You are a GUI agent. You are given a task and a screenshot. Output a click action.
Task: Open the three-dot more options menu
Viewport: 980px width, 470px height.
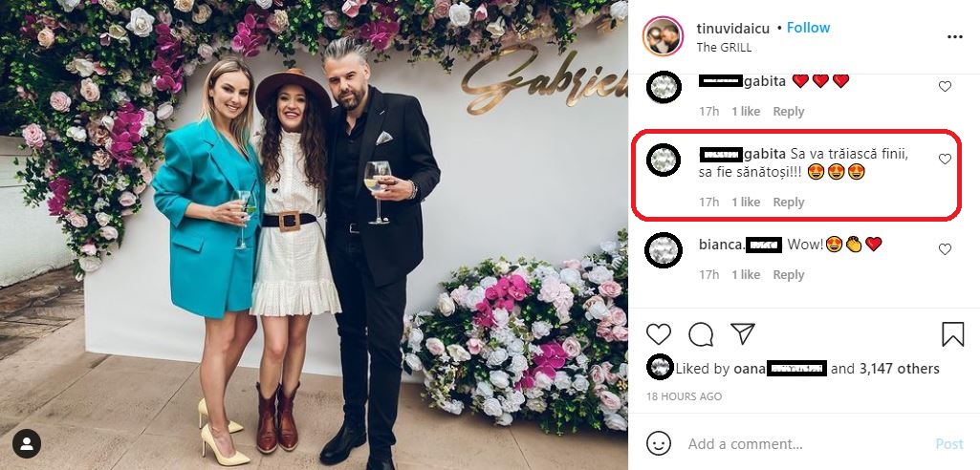[x=954, y=37]
